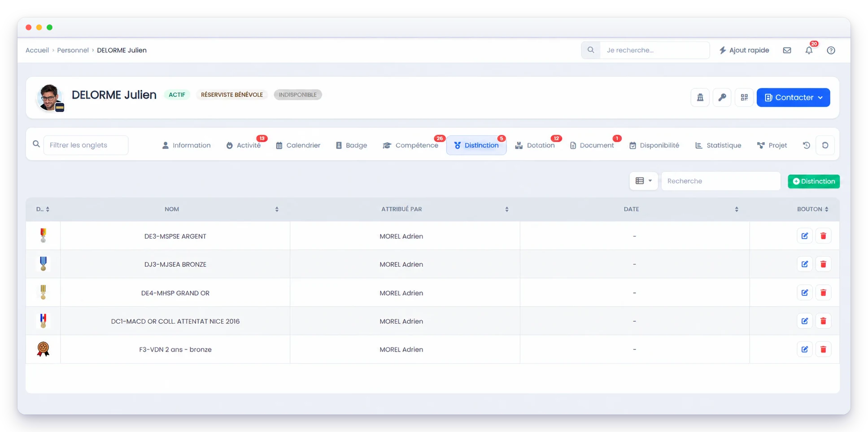The width and height of the screenshot is (868, 432).
Task: Click DELORME Julien's profile photo
Action: pos(50,97)
